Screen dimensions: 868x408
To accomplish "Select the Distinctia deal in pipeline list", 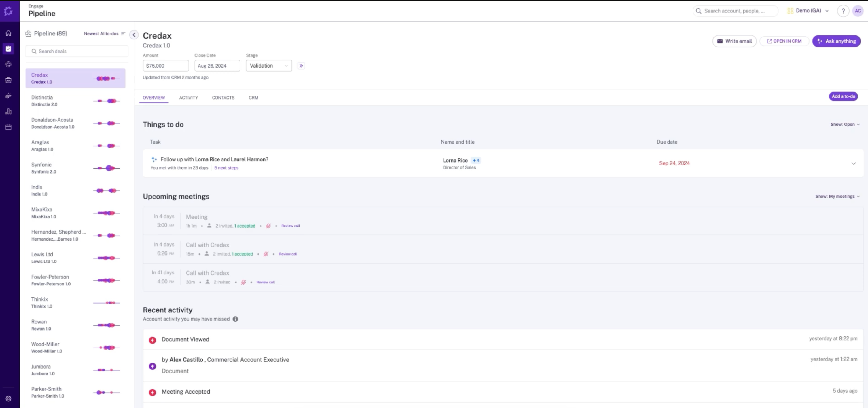I will 75,101.
